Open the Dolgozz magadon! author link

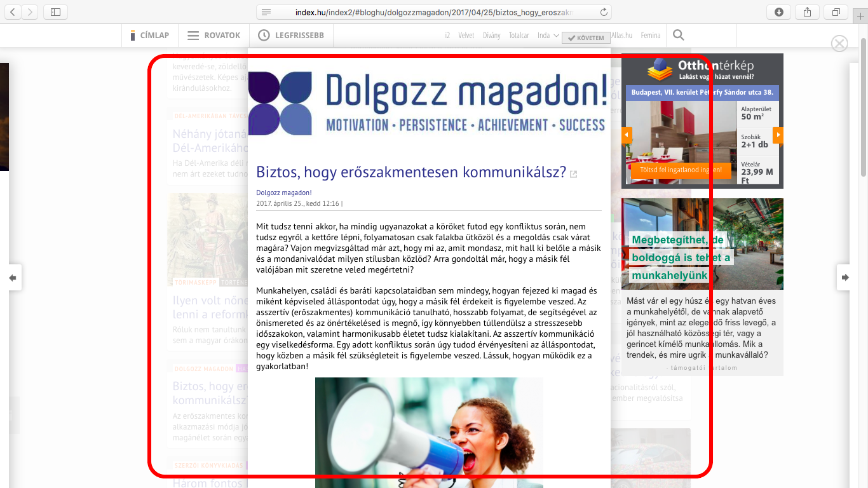tap(284, 193)
